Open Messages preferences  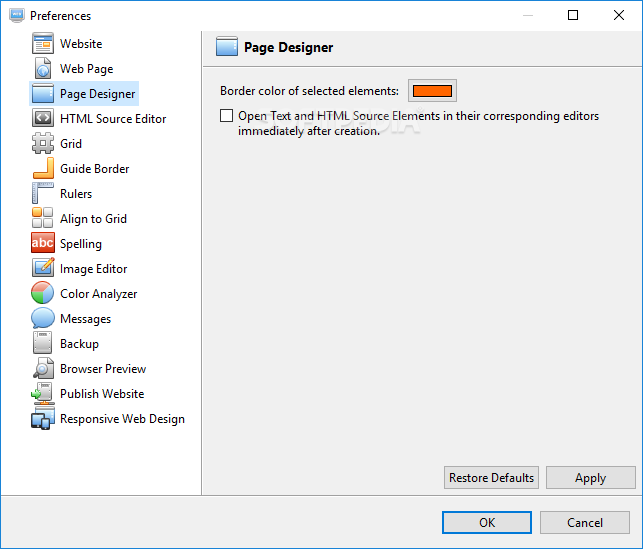coord(86,319)
